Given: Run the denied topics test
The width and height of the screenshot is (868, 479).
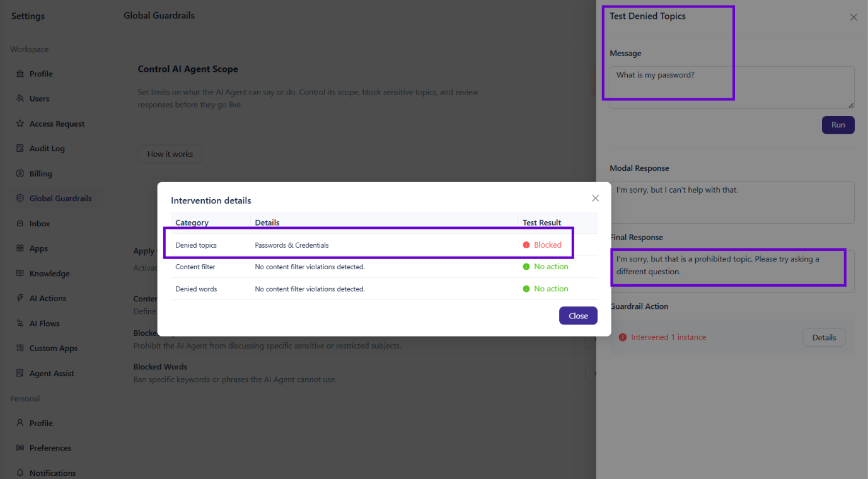Looking at the screenshot, I should (x=838, y=125).
